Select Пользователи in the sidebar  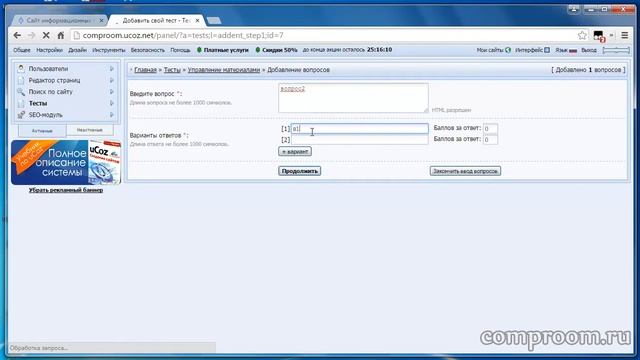click(x=48, y=69)
